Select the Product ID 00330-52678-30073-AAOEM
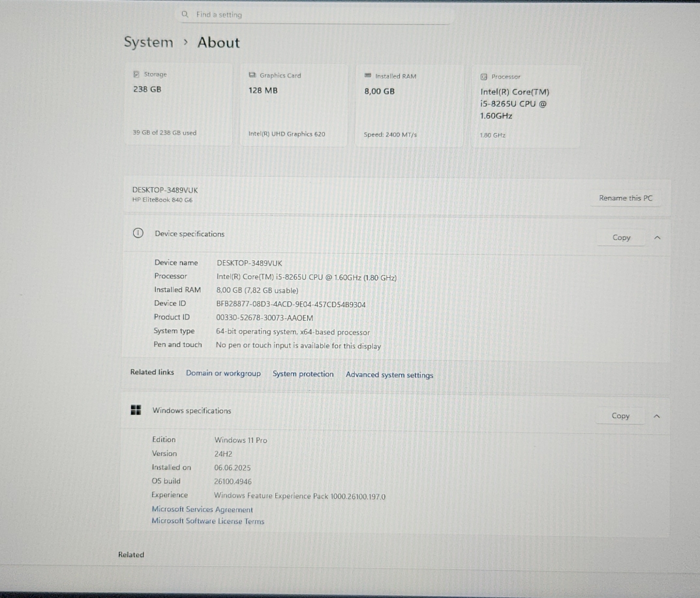Screen dimensions: 700x598 coord(264,318)
